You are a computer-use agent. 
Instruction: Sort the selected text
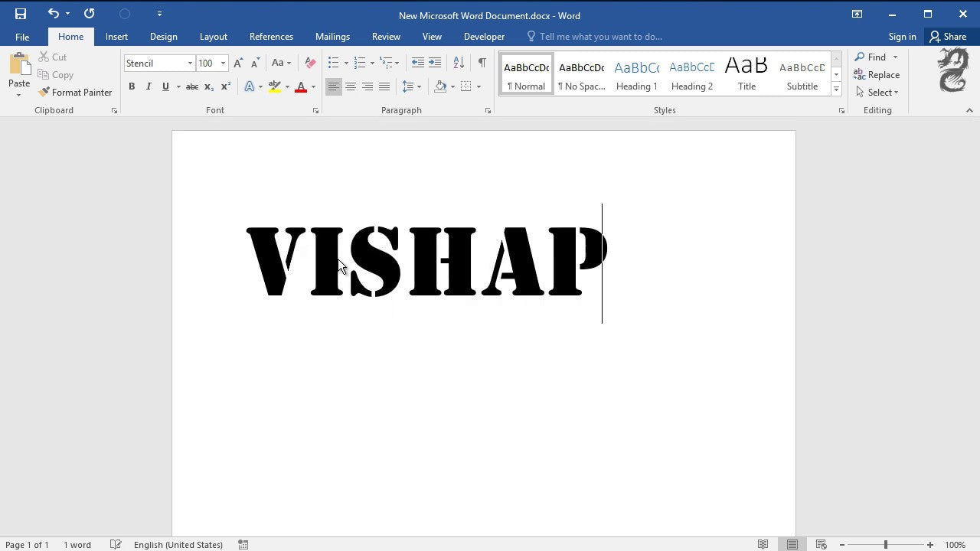(x=458, y=63)
